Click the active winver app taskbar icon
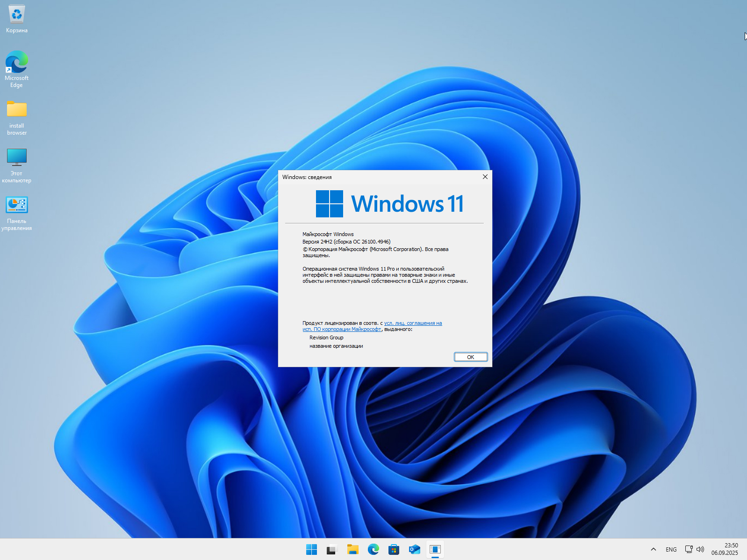The image size is (747, 560). coord(435,550)
